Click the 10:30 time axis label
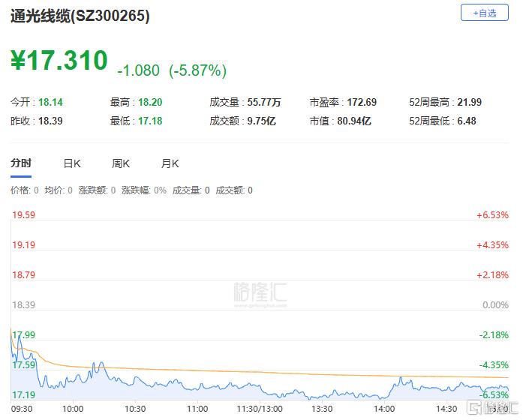 135,409
